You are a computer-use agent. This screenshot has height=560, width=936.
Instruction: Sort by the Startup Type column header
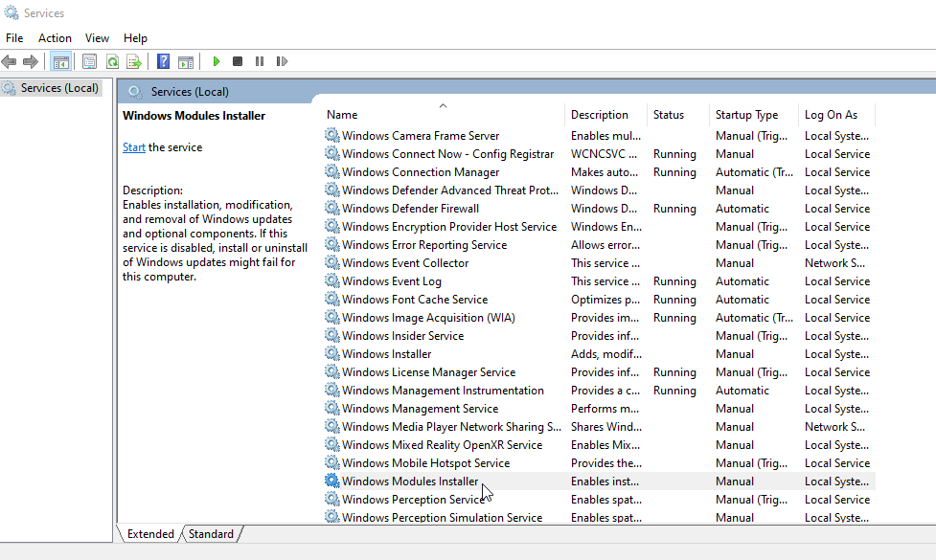point(746,114)
